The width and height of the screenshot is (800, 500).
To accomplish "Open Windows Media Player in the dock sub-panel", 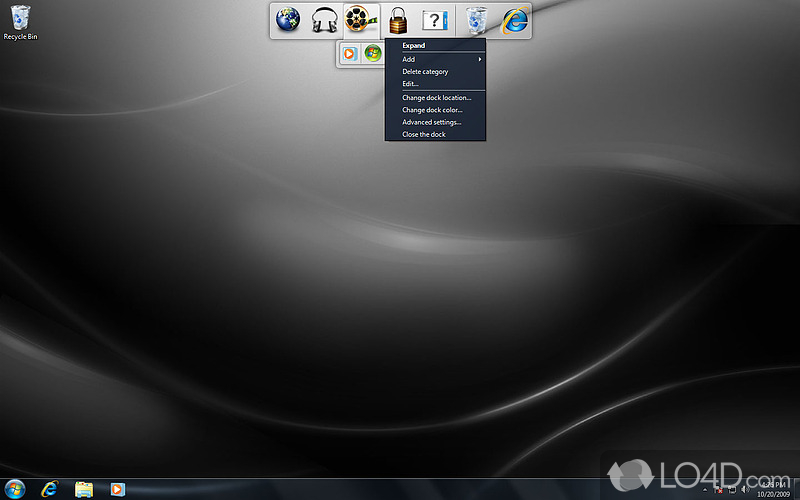I will tap(349, 54).
